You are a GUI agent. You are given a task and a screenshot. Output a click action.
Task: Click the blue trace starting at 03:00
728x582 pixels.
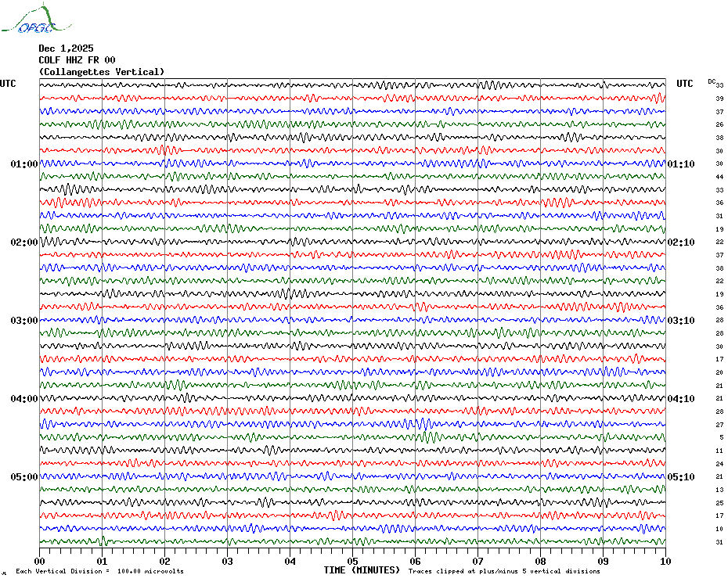[352, 320]
